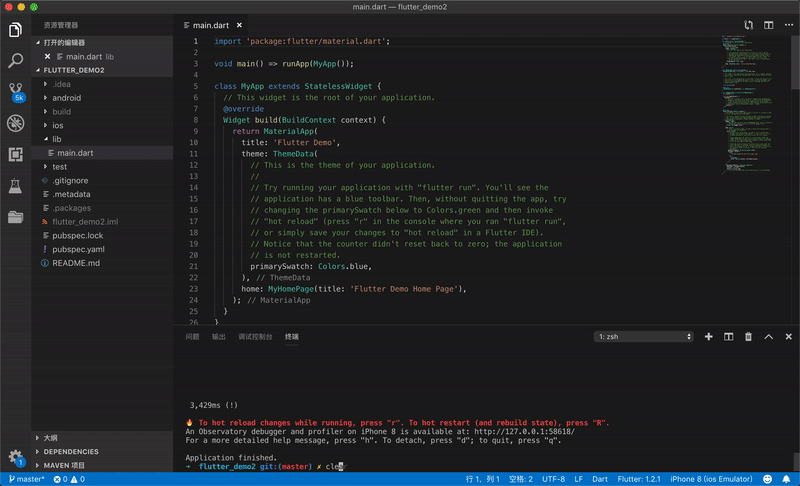Image resolution: width=800 pixels, height=486 pixels.
Task: Open the Search view in activity bar
Action: pos(16,60)
